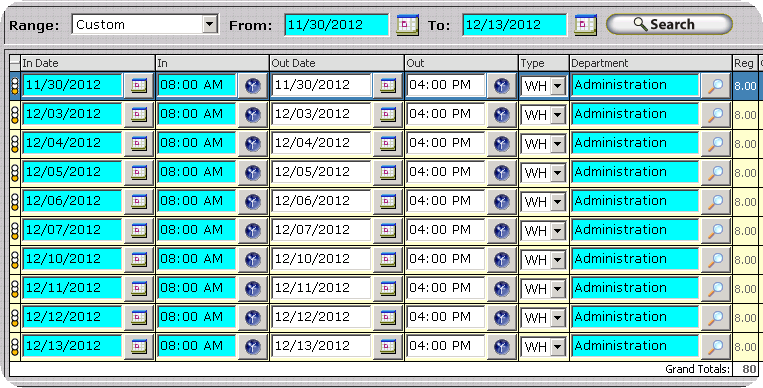The image size is (763, 388).
Task: Open Out time clock picker for 12/10/2012 row
Action: [502, 260]
